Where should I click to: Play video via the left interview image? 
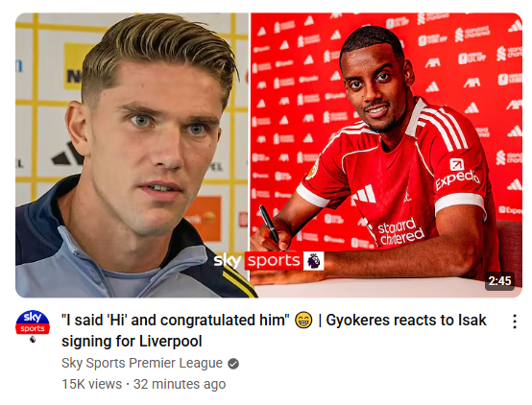(133, 155)
